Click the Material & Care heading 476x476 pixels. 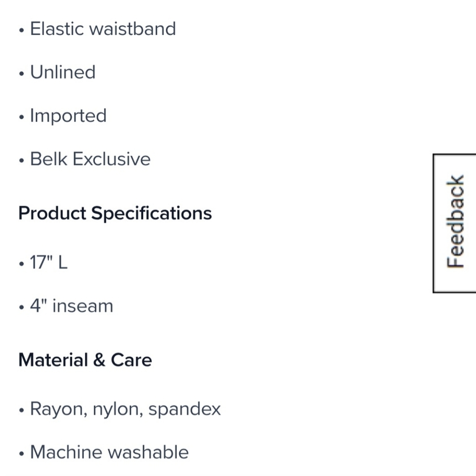[85, 360]
